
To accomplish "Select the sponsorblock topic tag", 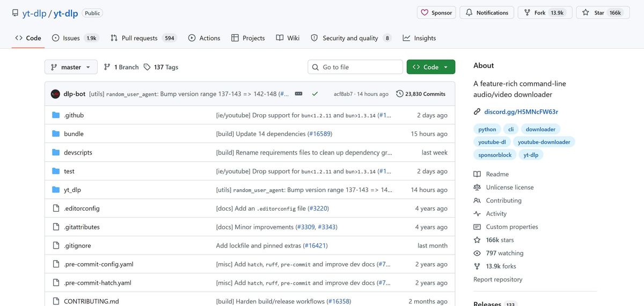I will [x=495, y=155].
